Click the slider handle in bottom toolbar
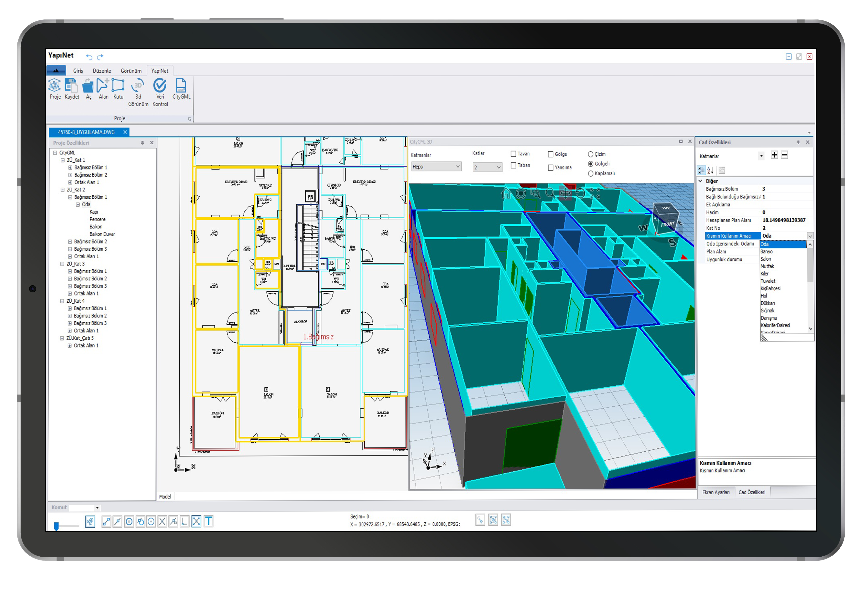 click(56, 526)
